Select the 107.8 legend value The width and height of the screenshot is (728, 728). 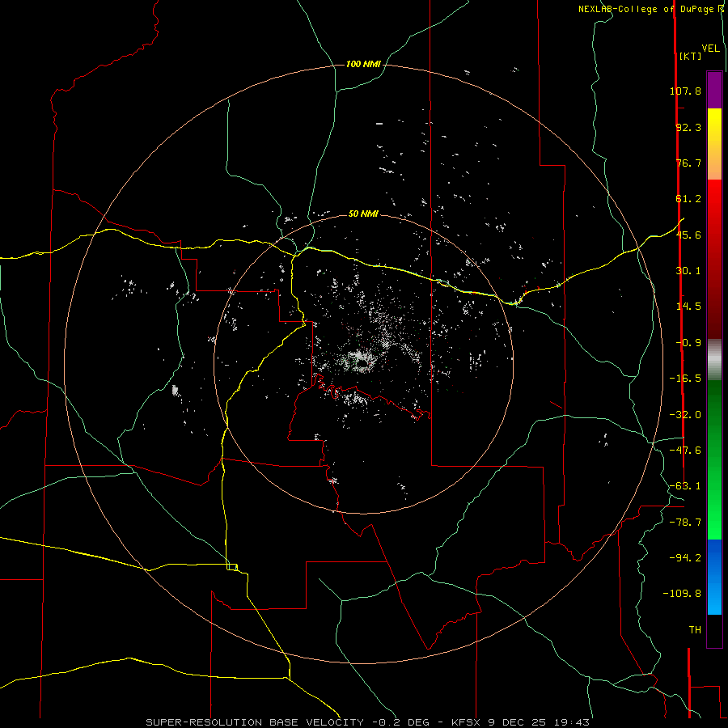(685, 91)
